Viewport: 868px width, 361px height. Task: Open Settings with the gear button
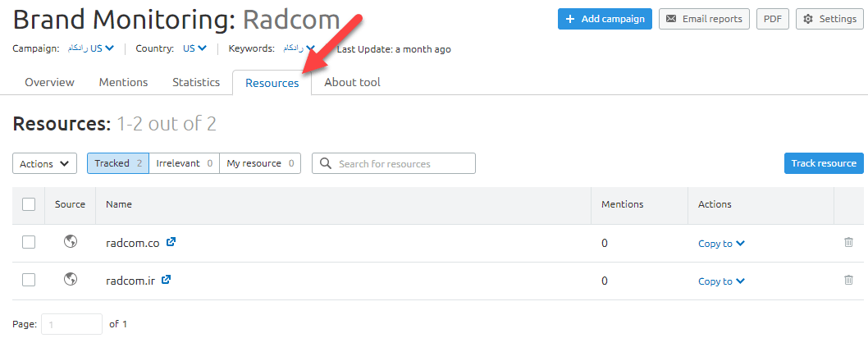pyautogui.click(x=829, y=19)
